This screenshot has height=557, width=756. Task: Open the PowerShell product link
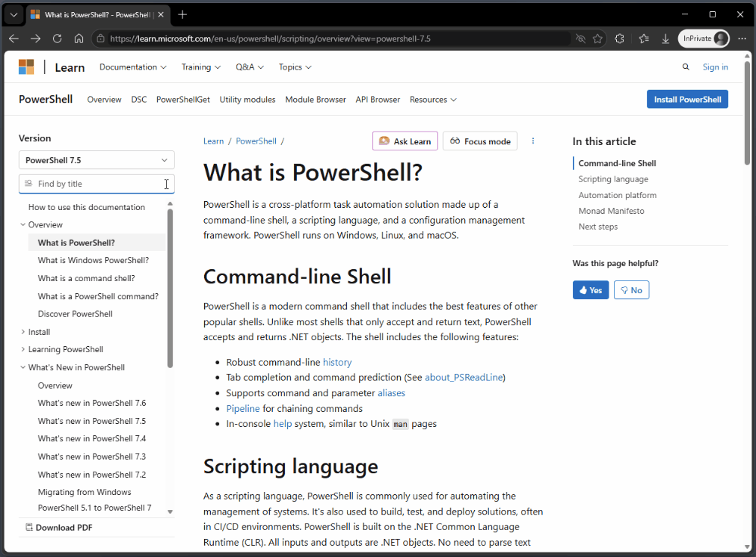(46, 99)
